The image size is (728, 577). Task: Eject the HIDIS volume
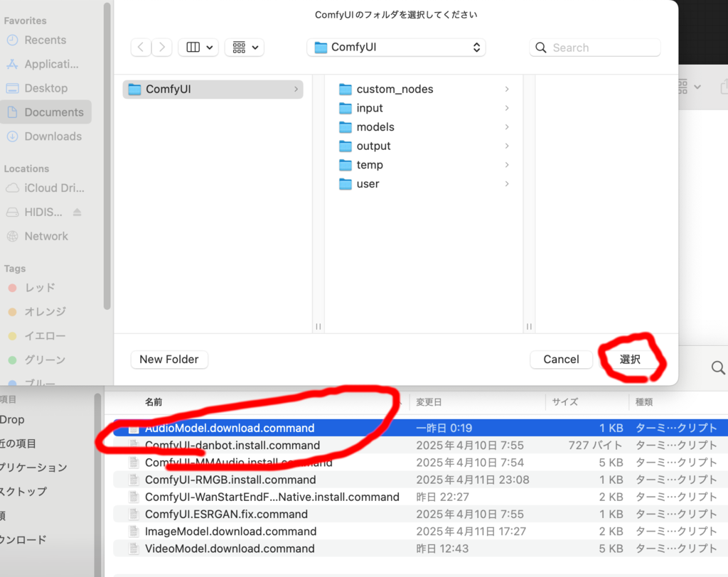click(77, 212)
